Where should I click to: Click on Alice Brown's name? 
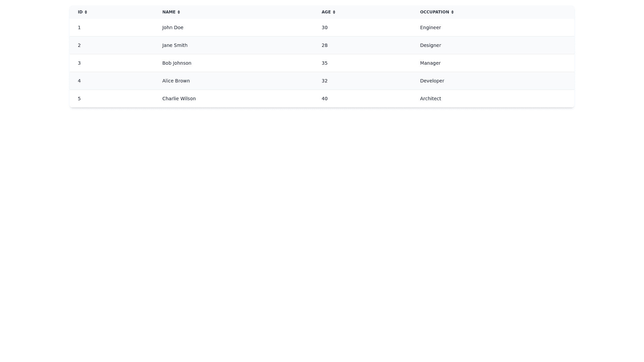176,81
